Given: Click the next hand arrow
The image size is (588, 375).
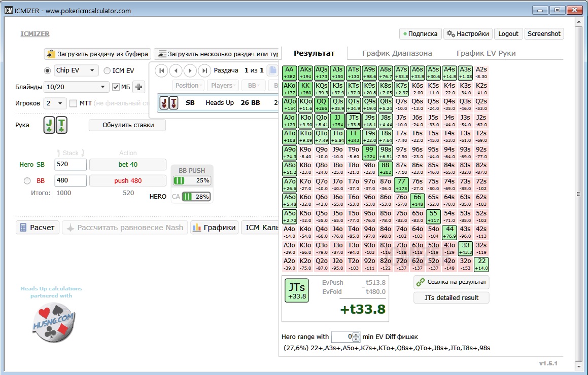Looking at the screenshot, I should 190,71.
